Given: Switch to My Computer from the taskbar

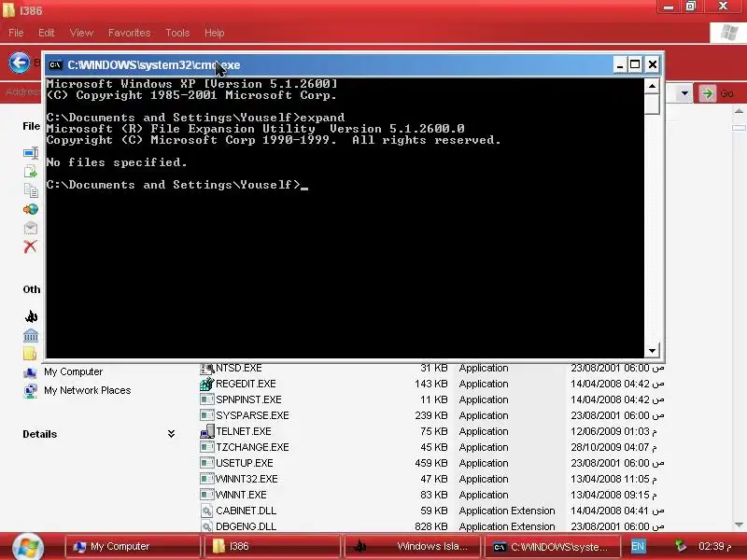Looking at the screenshot, I should (132, 546).
